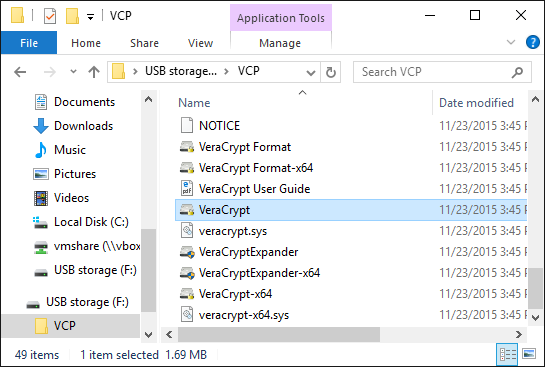Click the search magnifier icon
This screenshot has width=545, height=367.
(518, 72)
